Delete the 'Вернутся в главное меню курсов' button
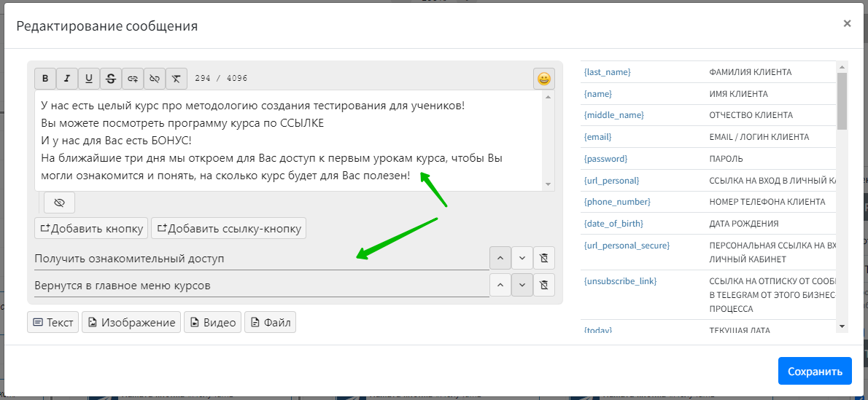 click(x=544, y=285)
